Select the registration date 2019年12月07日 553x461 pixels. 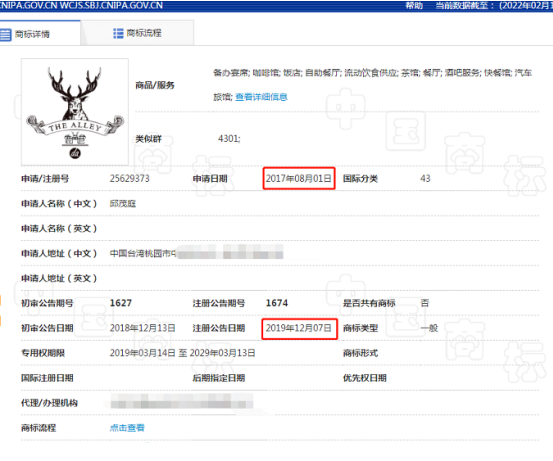tap(299, 328)
